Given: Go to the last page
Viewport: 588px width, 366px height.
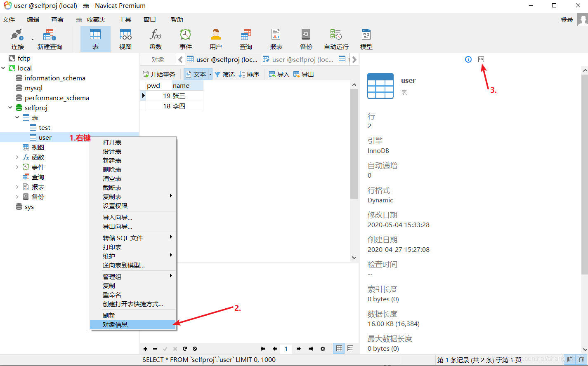Looking at the screenshot, I should point(311,349).
